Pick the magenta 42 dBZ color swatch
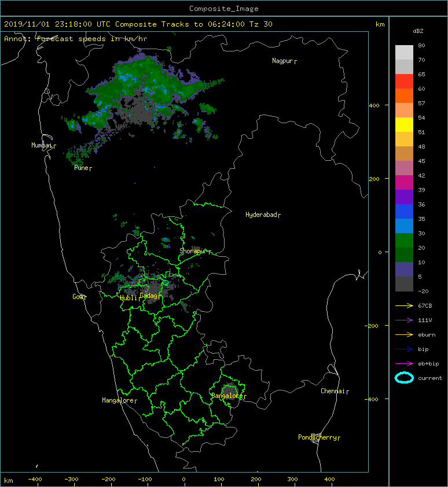Viewport: 448px width, 487px height. tap(404, 183)
